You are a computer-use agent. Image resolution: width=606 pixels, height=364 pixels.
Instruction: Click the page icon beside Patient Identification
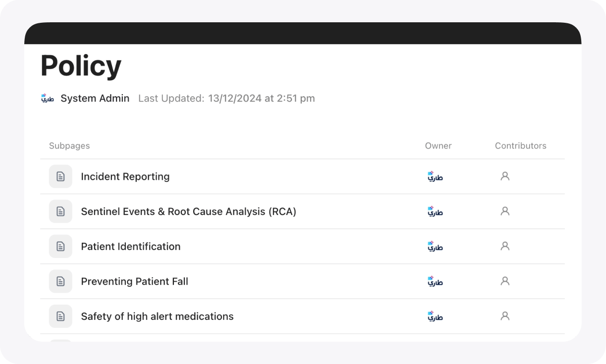click(60, 247)
